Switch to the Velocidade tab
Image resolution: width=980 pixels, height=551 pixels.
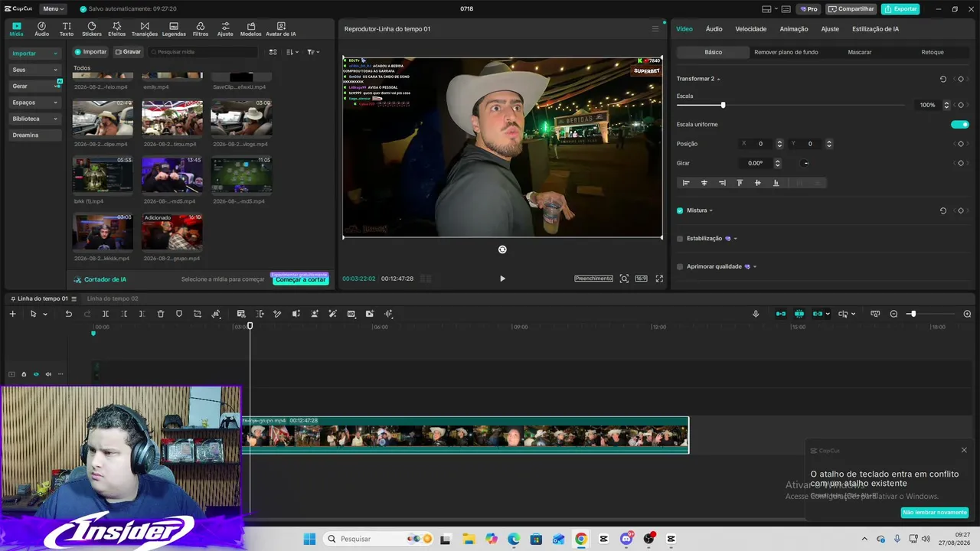750,29
